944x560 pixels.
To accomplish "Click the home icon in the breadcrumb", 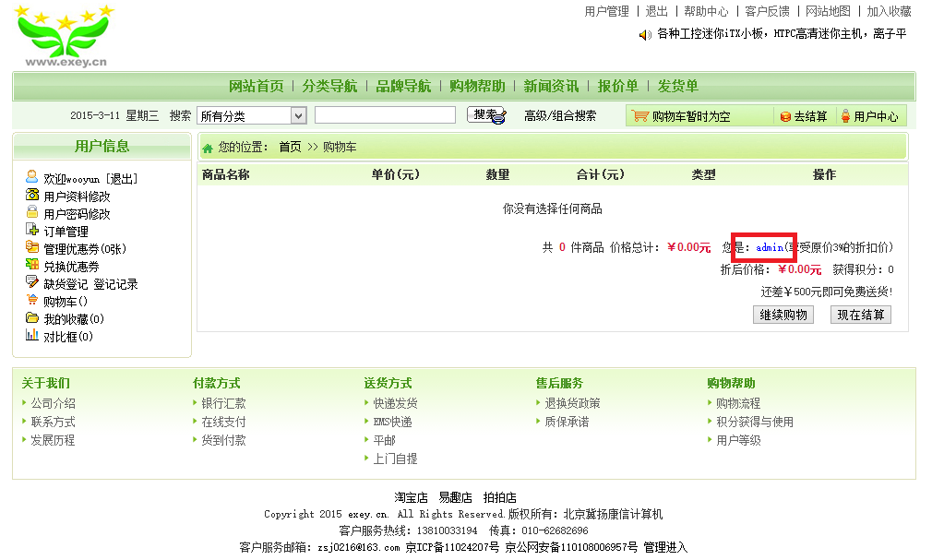I will pos(208,149).
